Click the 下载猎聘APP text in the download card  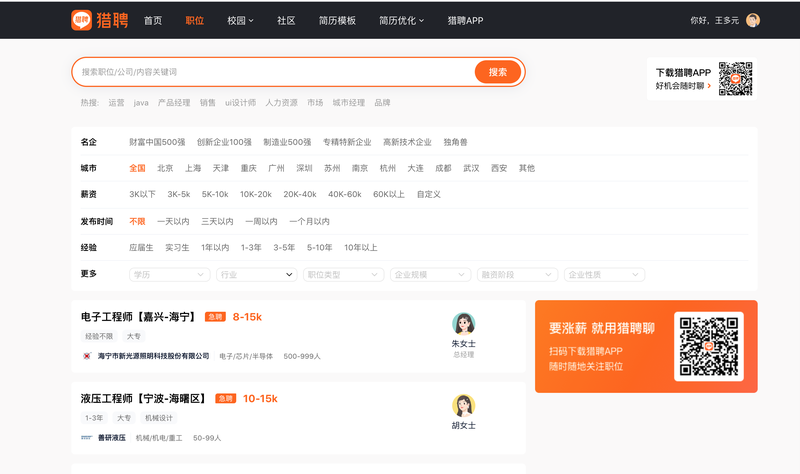(683, 72)
